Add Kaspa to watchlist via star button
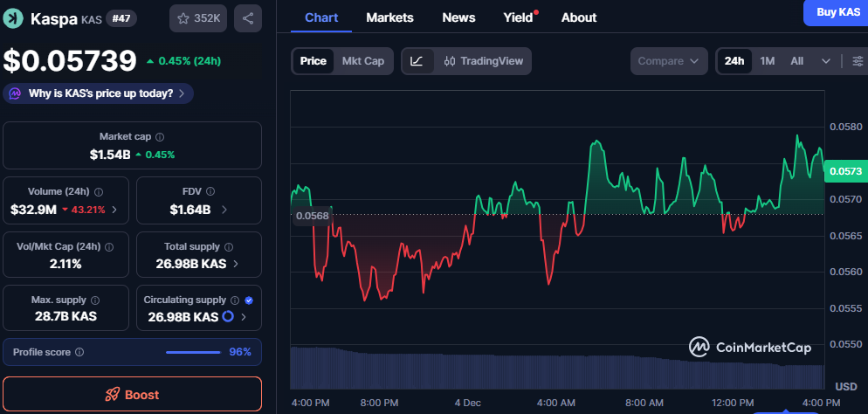The image size is (868, 414). pos(196,17)
